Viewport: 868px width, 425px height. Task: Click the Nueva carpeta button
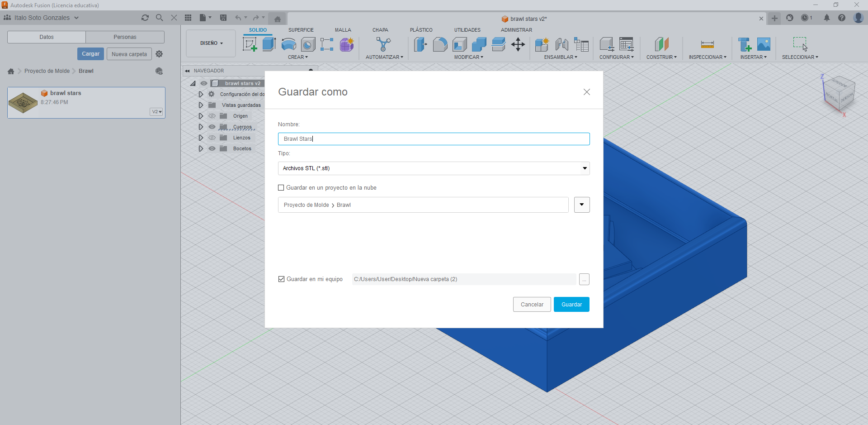coord(129,54)
